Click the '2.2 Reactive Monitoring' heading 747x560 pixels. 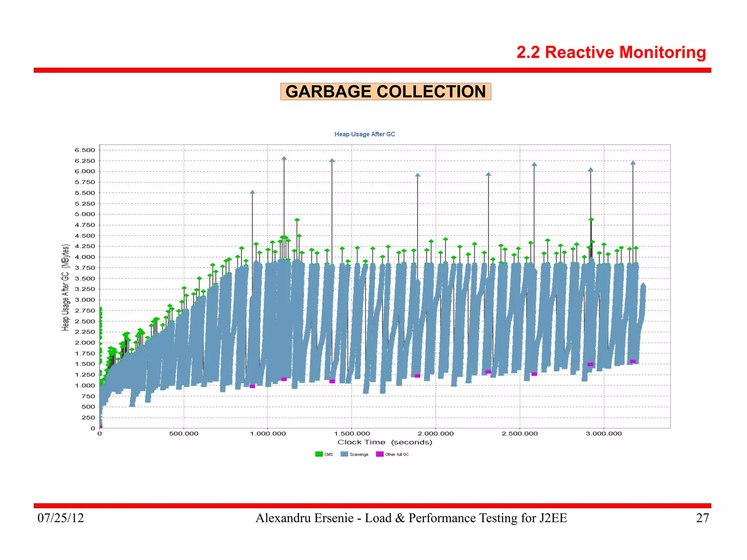click(x=611, y=52)
